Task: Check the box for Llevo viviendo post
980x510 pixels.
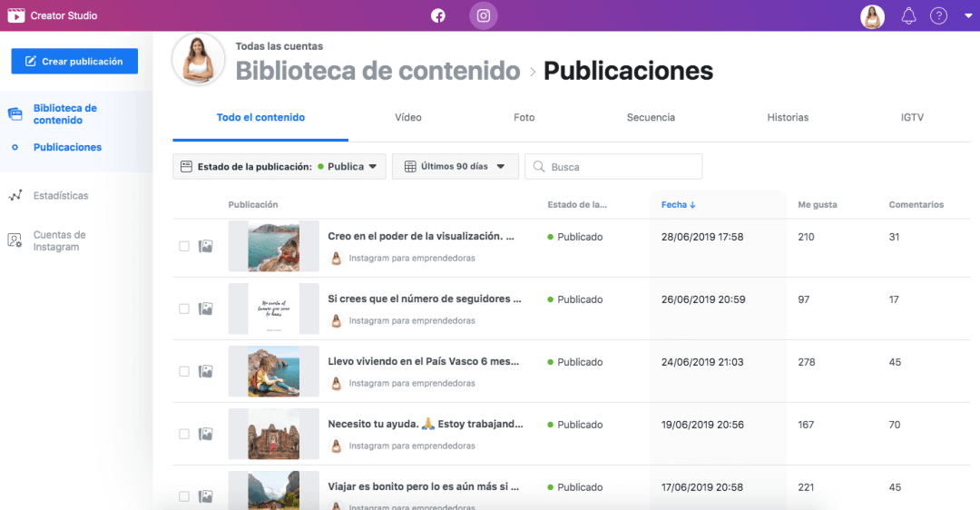Action: [183, 371]
